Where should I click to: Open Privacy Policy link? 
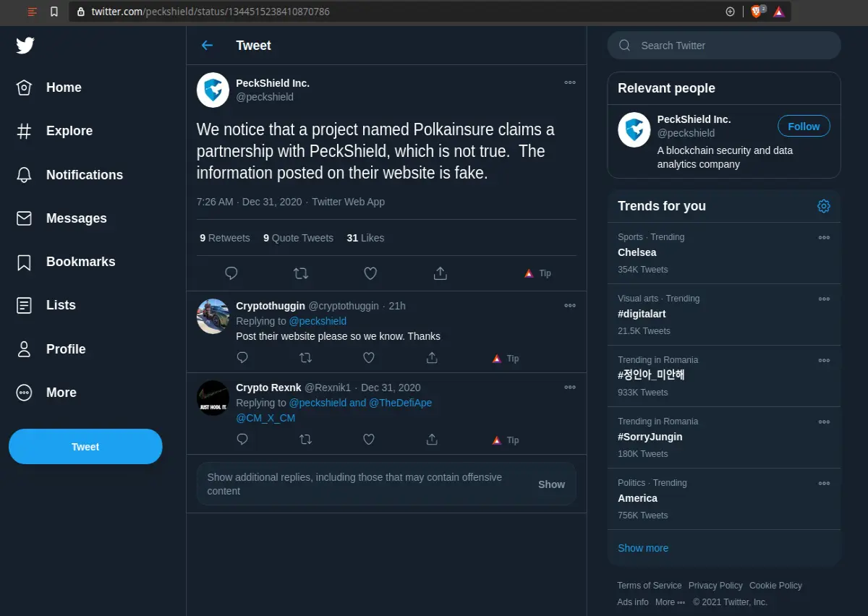pos(715,586)
